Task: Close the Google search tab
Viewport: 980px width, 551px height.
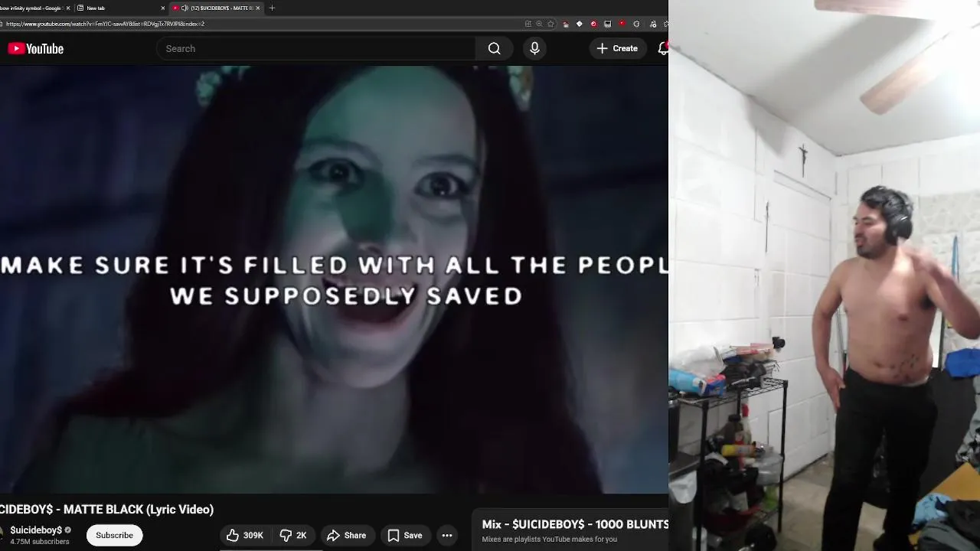Action: pyautogui.click(x=68, y=8)
